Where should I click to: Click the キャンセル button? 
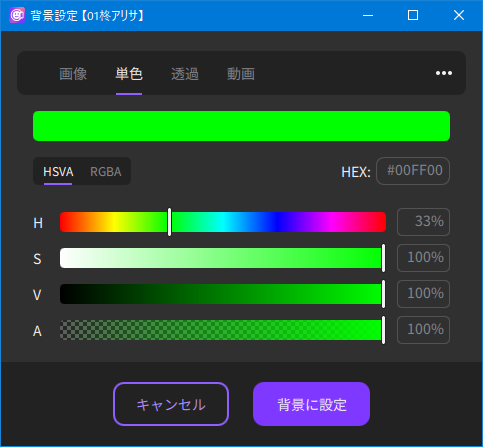171,404
